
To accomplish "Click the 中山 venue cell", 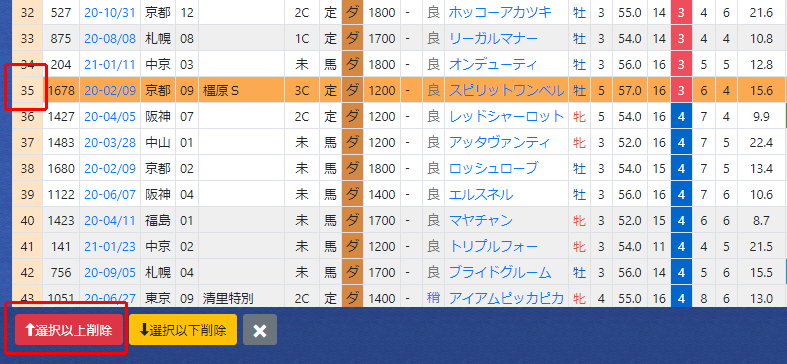I will click(x=158, y=143).
